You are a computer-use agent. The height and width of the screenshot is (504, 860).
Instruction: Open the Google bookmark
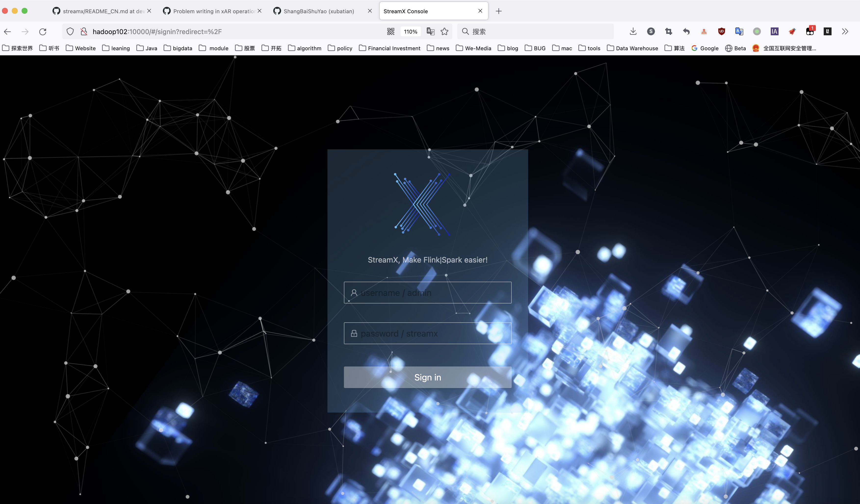pos(705,48)
